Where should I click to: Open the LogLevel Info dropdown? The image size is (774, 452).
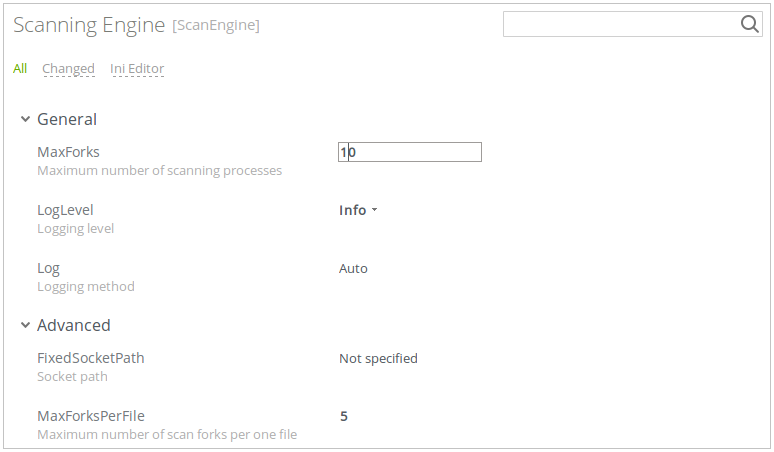click(x=358, y=210)
